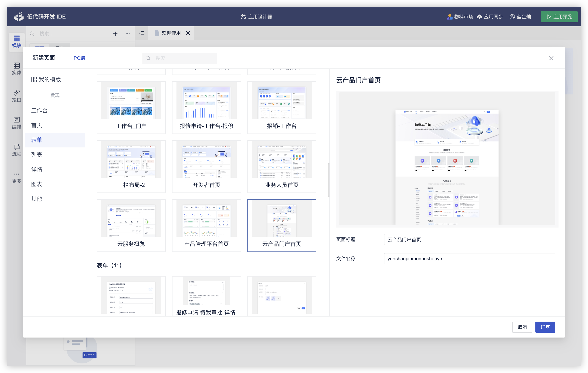Click the 物料市场 icon in header
Image resolution: width=588 pixels, height=373 pixels.
pyautogui.click(x=450, y=17)
